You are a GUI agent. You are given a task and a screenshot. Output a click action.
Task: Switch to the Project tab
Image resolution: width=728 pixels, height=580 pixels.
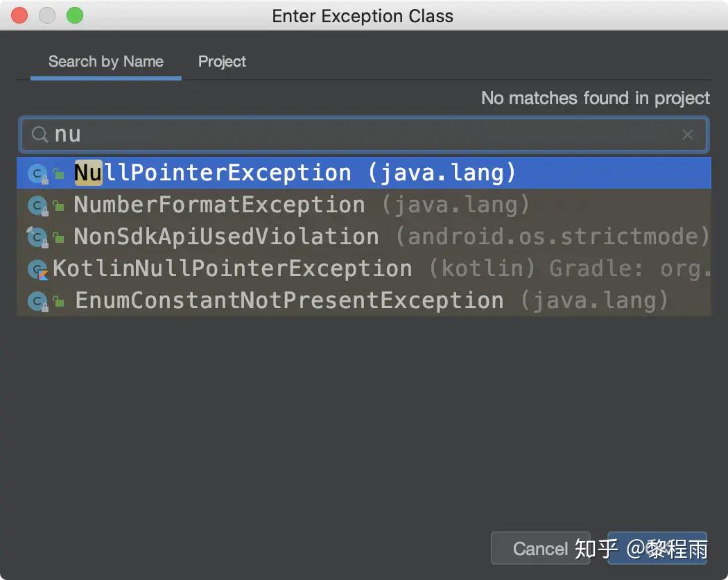(x=222, y=62)
